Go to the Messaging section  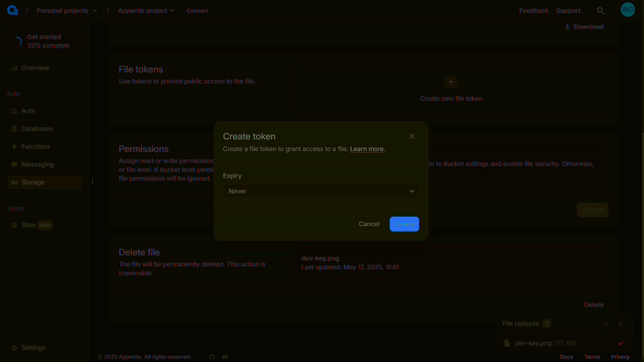coord(37,164)
